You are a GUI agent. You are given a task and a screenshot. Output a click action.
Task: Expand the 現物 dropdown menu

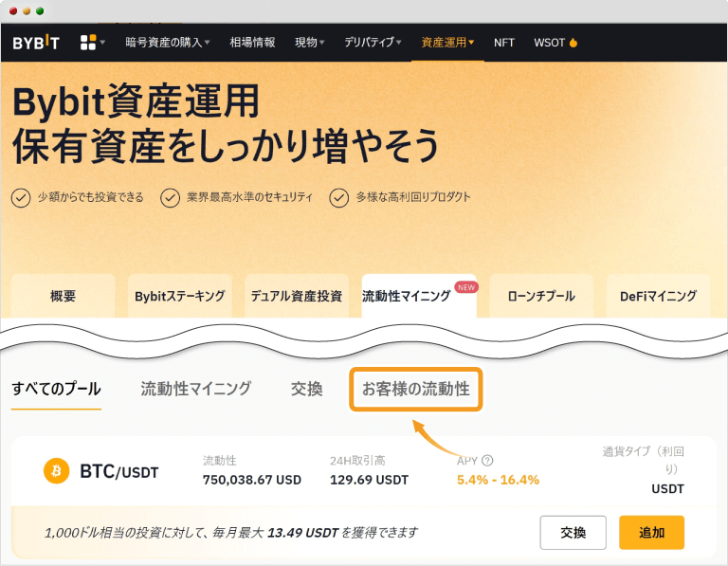pos(310,43)
